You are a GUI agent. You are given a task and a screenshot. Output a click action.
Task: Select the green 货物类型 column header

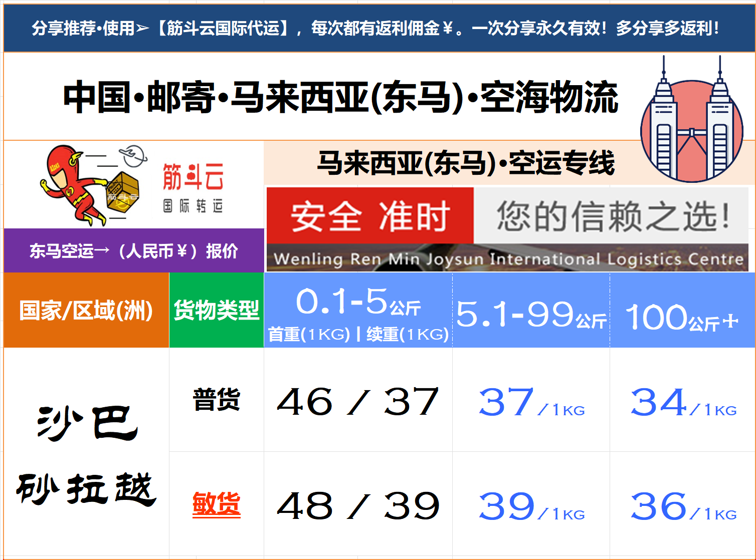tap(216, 310)
